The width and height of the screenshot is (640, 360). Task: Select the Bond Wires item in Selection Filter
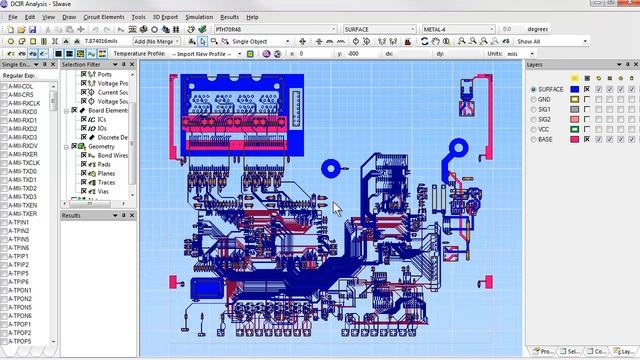coord(113,156)
